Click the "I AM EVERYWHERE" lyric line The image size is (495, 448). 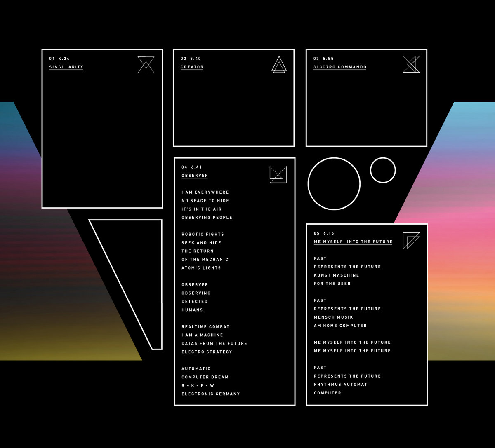205,192
